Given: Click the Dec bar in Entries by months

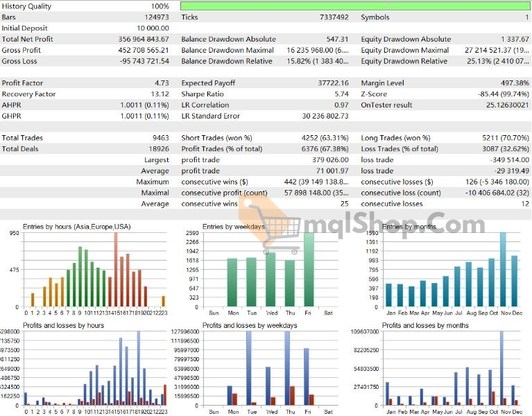Looking at the screenshot, I should click(x=515, y=281).
